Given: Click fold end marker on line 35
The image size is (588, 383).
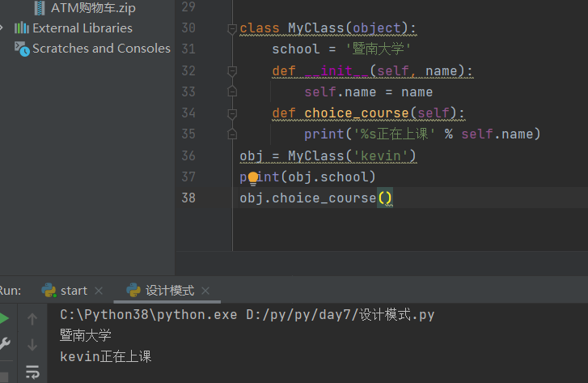Looking at the screenshot, I should 232,134.
